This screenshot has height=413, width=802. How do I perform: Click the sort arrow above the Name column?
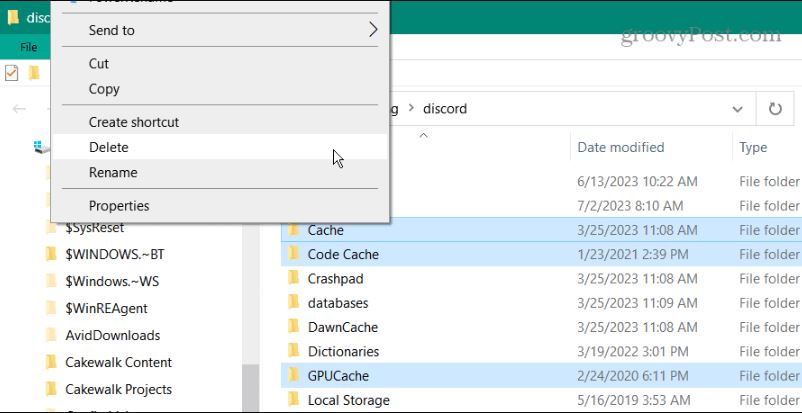(x=423, y=136)
